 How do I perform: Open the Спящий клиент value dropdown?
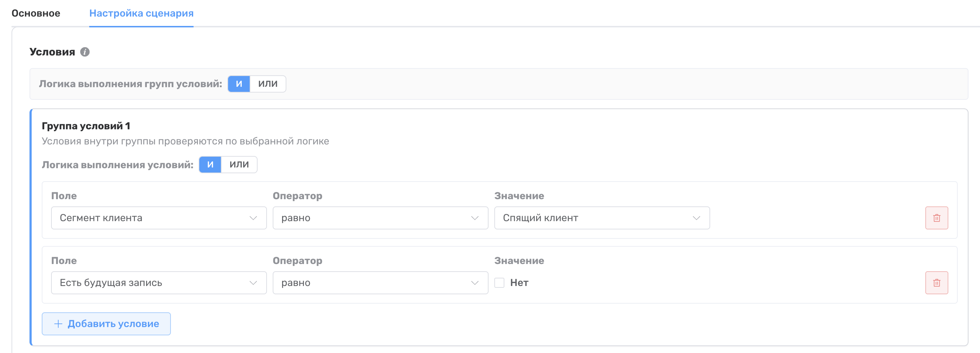602,218
